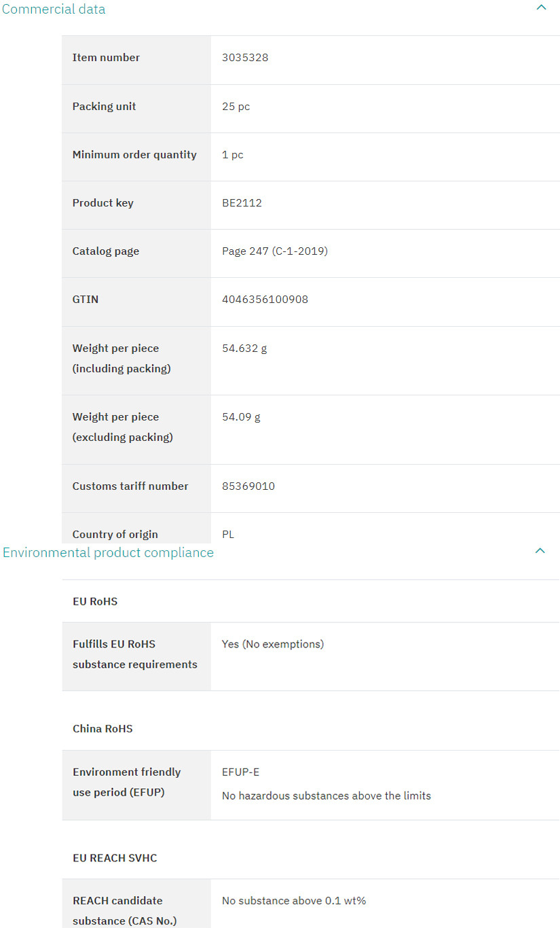Click the Commercial data heading

(x=54, y=10)
